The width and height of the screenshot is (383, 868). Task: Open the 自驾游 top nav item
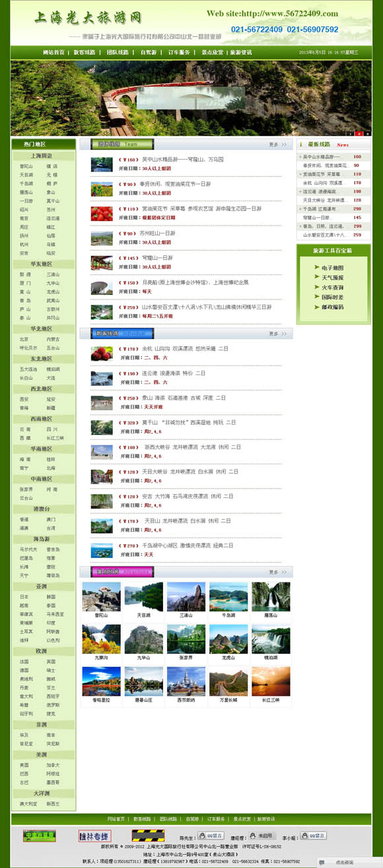point(149,52)
